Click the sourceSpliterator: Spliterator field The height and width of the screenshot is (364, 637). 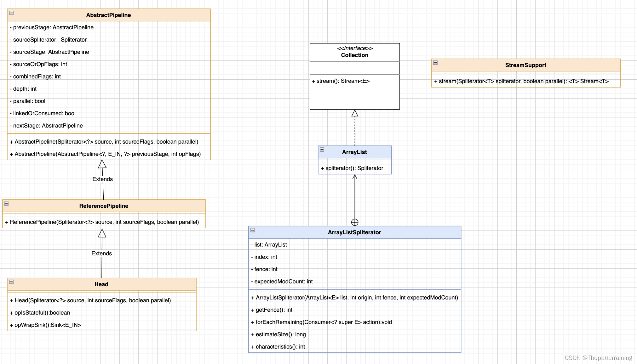tap(109, 40)
